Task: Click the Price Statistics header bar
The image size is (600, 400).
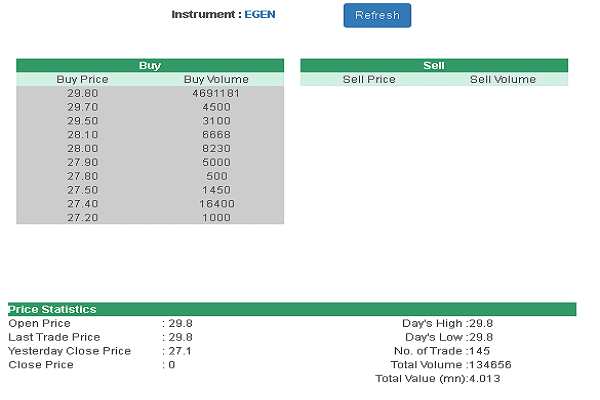Action: click(x=292, y=309)
